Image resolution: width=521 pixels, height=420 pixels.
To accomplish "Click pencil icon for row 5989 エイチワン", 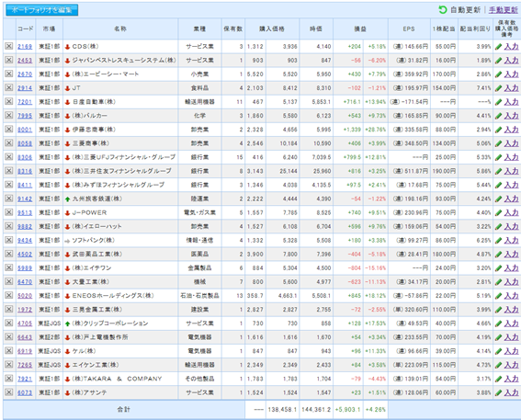I will tap(498, 268).
